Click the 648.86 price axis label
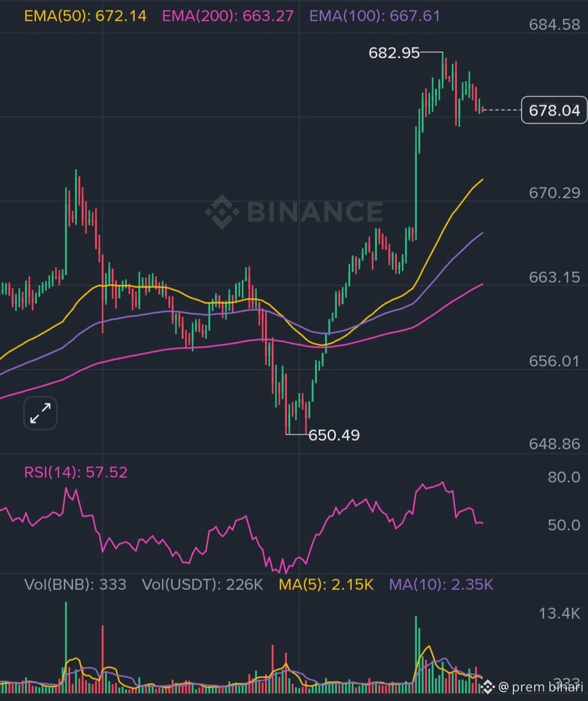The image size is (588, 701). coord(554,444)
